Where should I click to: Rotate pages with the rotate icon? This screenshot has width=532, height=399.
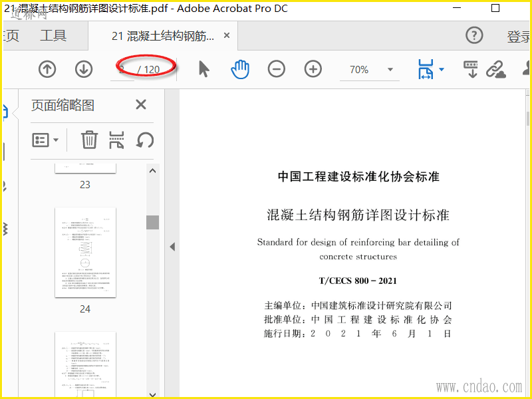[145, 140]
